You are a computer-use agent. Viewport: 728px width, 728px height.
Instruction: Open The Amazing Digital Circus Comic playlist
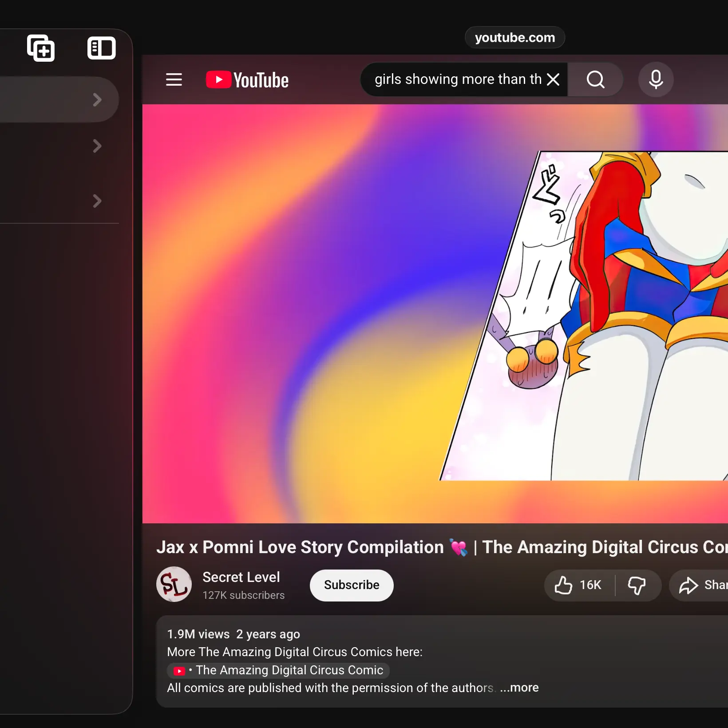coord(278,670)
